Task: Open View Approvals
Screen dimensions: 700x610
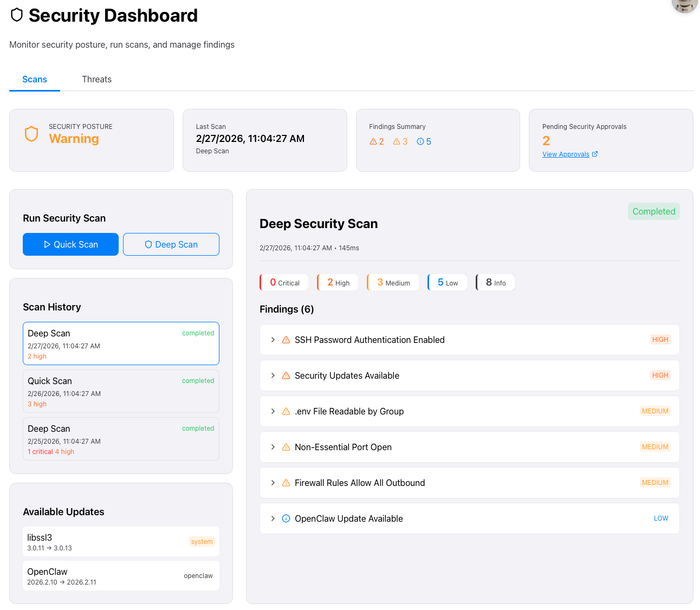Action: coord(566,154)
